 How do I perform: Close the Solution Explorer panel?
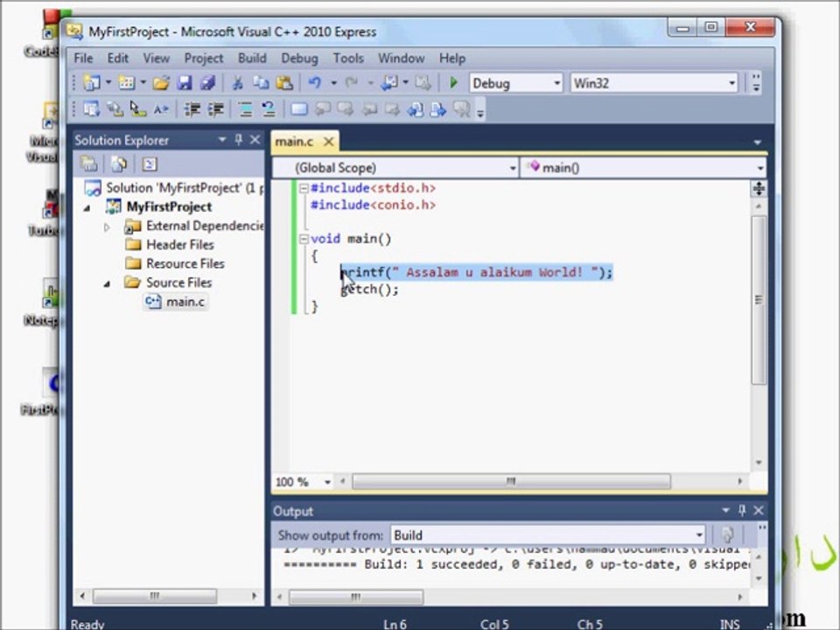pos(255,140)
